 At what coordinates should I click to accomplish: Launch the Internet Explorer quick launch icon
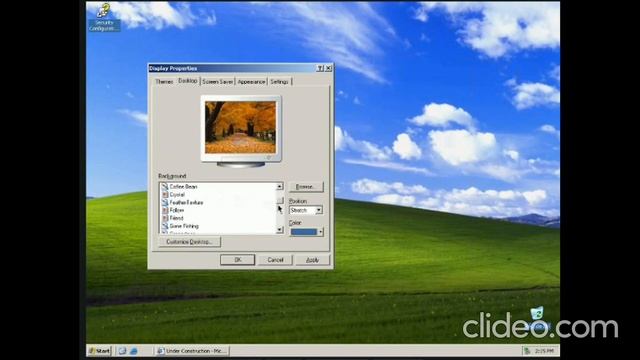point(133,351)
